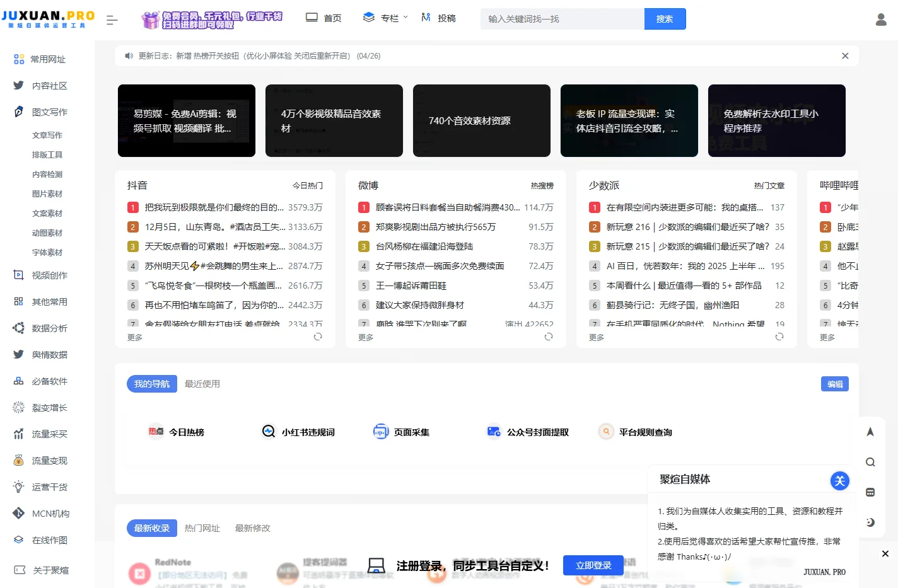Switch to the 热门网址 tab
This screenshot has height=588, width=898.
[202, 528]
